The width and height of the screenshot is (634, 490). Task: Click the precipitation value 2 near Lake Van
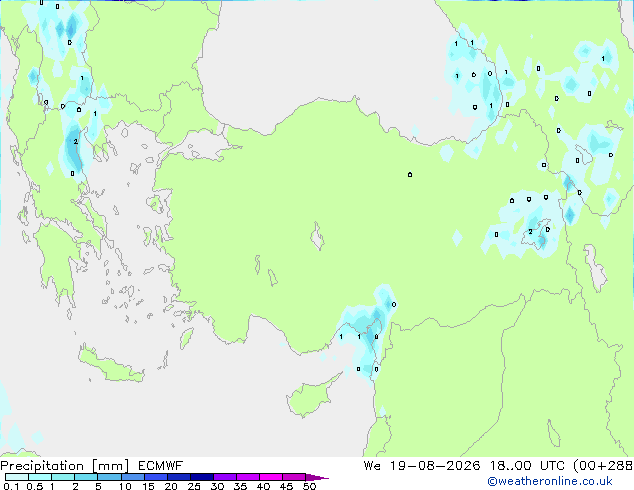530,232
